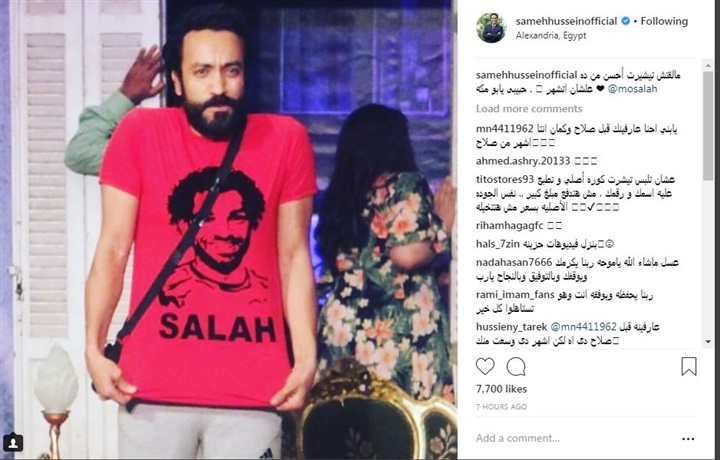
Task: Open titostores93 commenter profile
Action: (x=505, y=179)
